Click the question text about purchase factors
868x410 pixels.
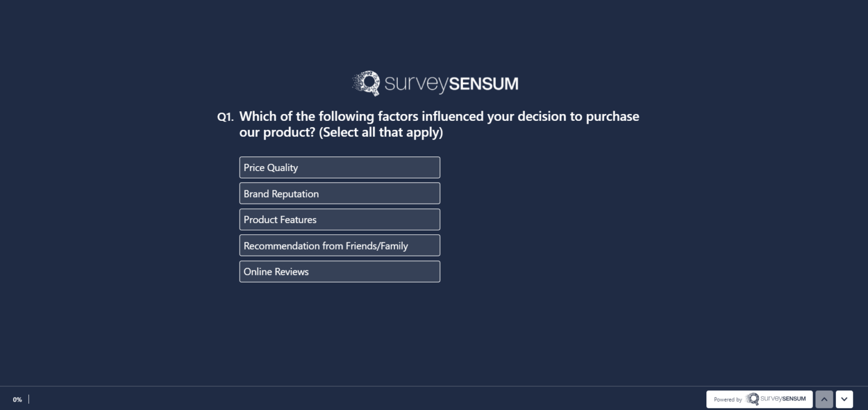(x=439, y=117)
